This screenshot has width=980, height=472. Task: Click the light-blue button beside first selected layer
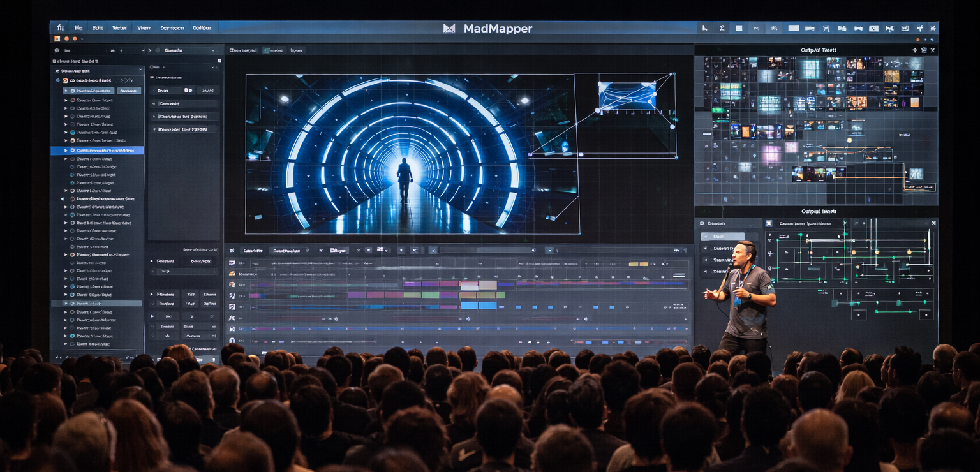129,91
